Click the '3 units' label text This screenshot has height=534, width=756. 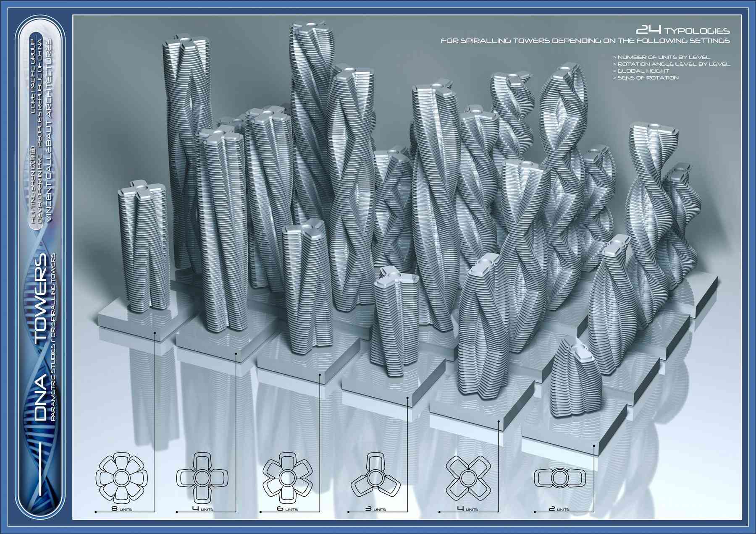pos(374,509)
